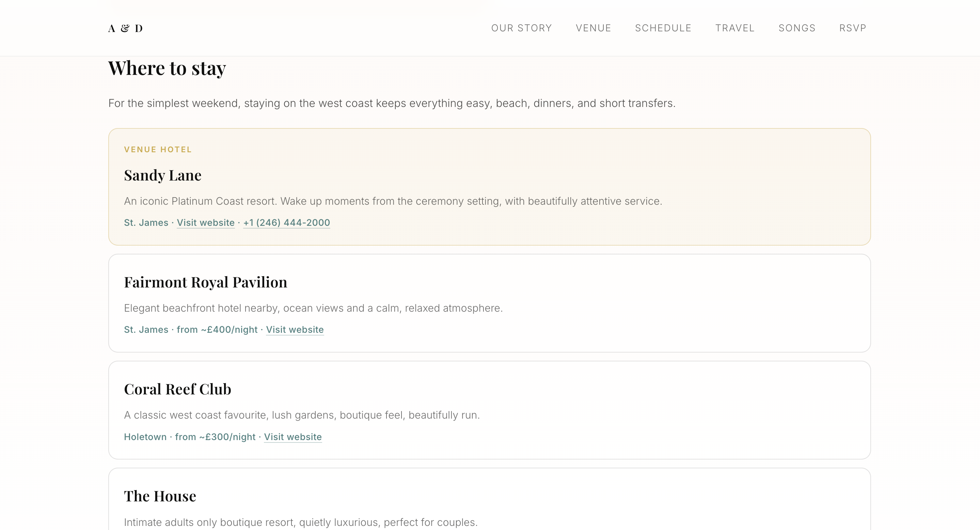Open the Schedule nav item
980x530 pixels.
(x=663, y=28)
